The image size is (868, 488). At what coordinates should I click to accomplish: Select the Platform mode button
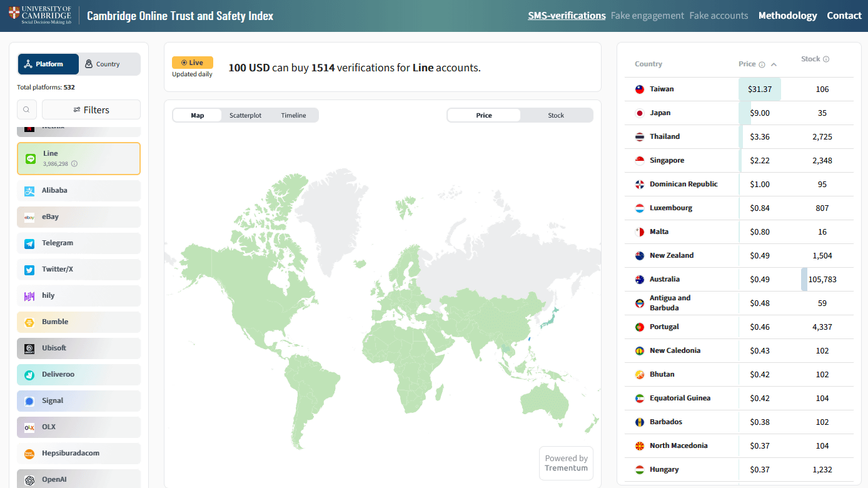(x=49, y=64)
